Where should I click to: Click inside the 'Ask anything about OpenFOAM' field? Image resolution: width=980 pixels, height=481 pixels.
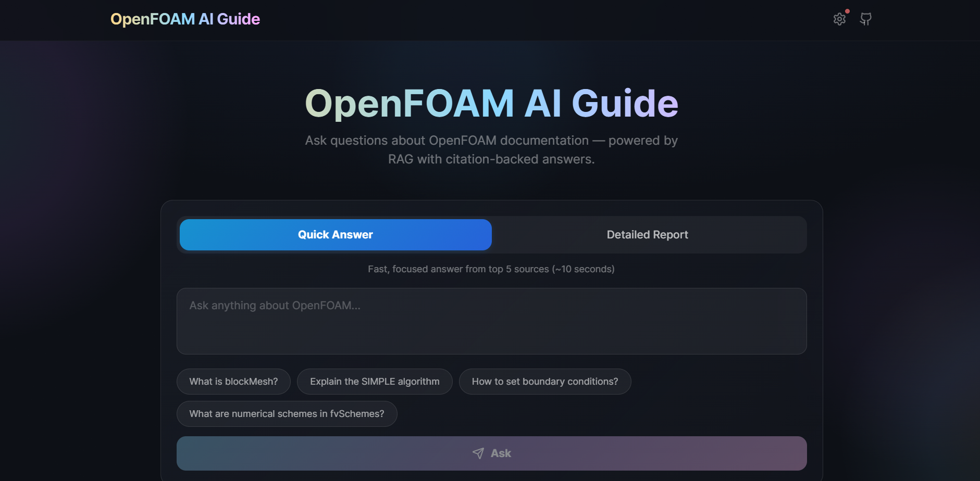[491, 320]
